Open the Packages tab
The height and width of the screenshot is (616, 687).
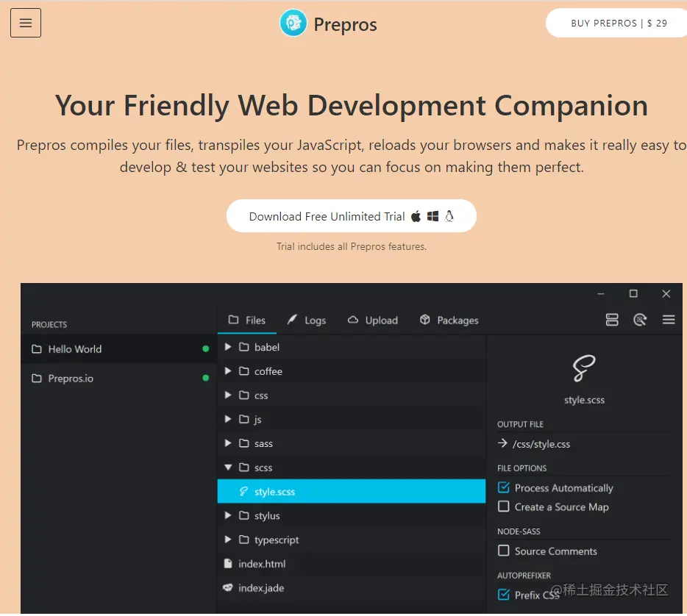pos(449,320)
